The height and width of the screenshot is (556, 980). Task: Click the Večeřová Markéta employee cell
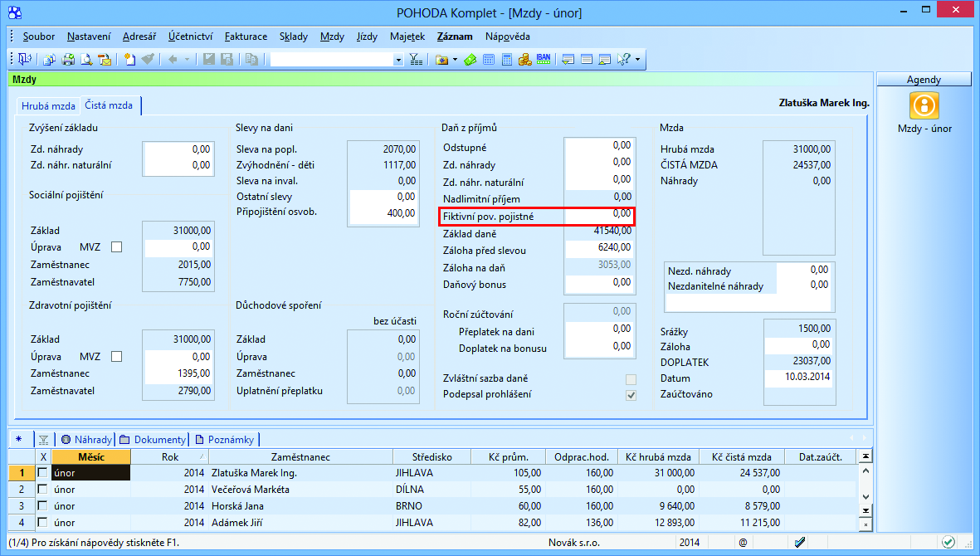[300, 489]
